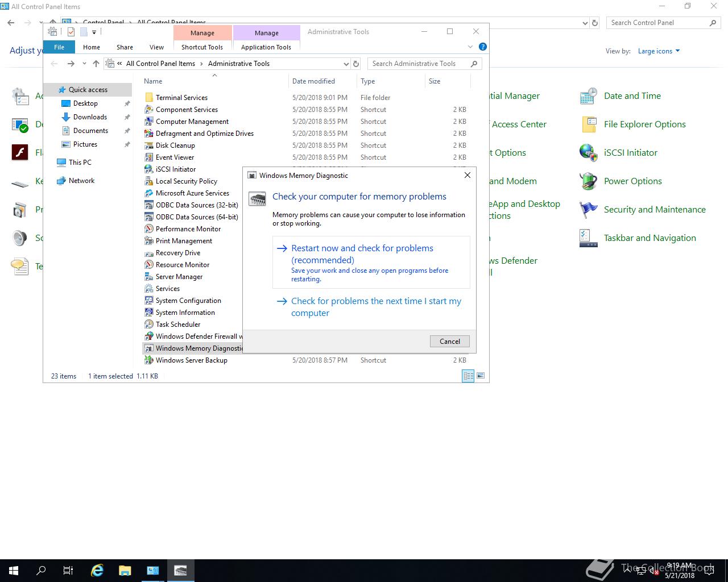
Task: Open the File tab in Explorer
Action: click(59, 47)
